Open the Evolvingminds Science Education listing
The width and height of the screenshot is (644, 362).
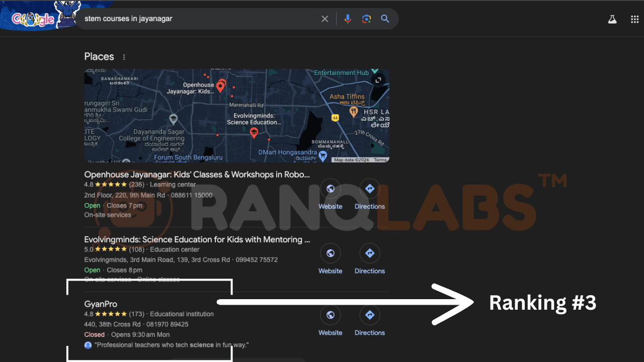click(x=197, y=239)
